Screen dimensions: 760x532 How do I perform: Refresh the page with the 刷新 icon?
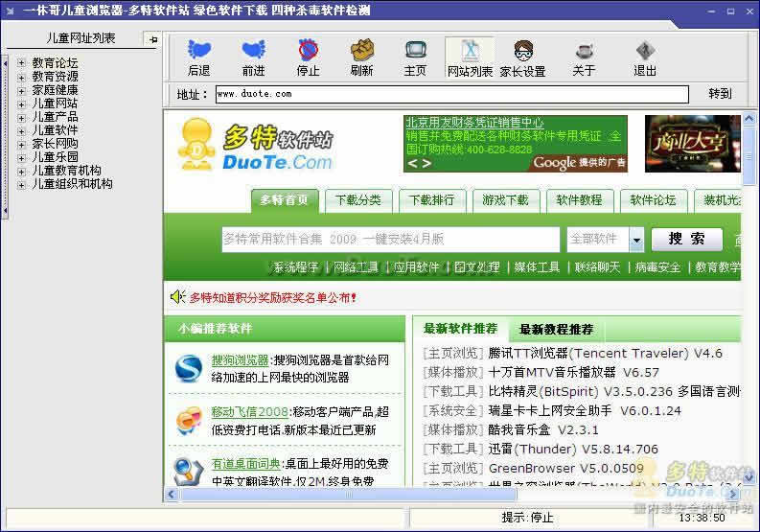(362, 50)
